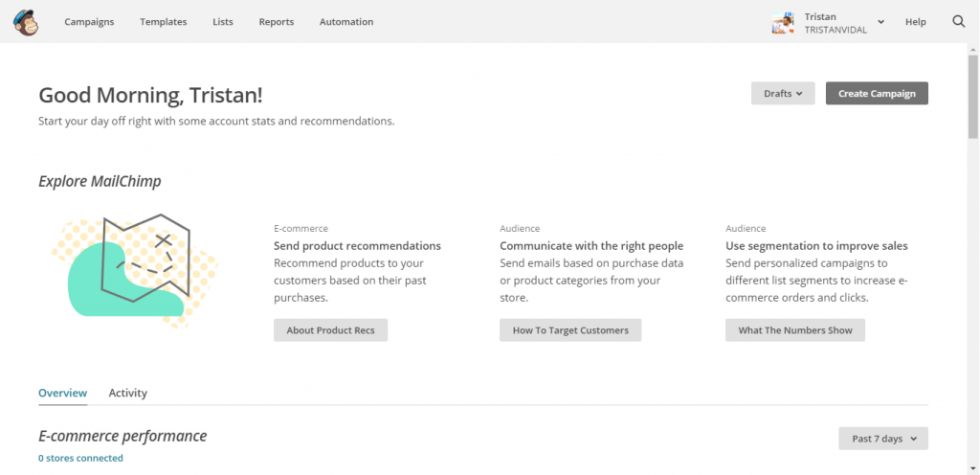The width and height of the screenshot is (980, 475).
Task: Open the search magnifier icon
Action: tap(959, 21)
